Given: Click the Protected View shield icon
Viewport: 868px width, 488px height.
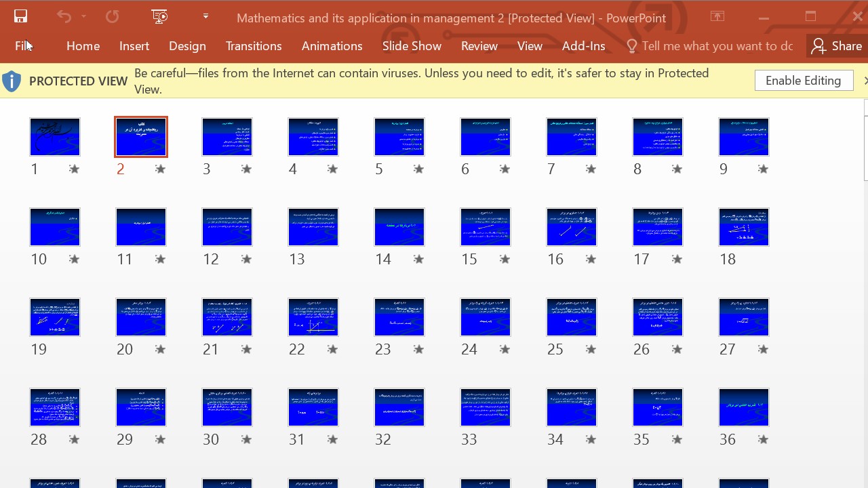Looking at the screenshot, I should 12,81.
